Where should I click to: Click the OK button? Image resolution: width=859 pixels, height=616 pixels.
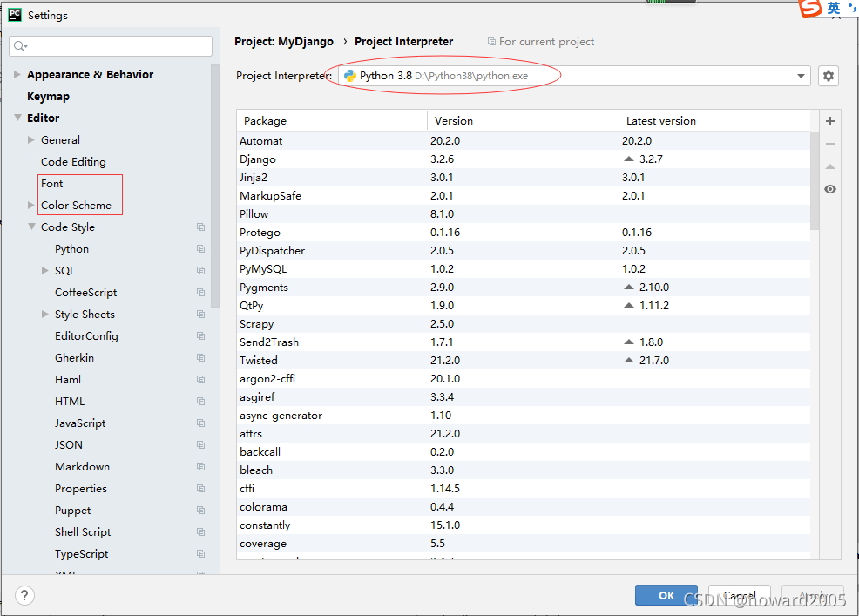click(666, 595)
